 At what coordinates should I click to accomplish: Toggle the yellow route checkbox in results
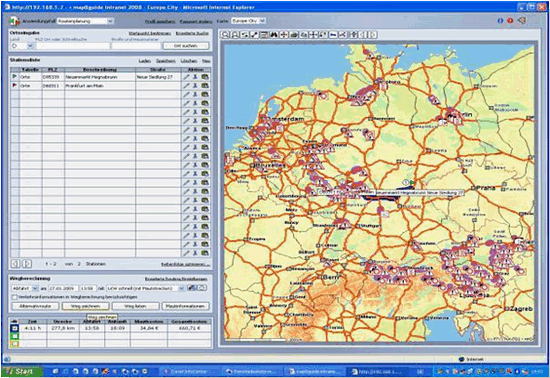point(15,344)
